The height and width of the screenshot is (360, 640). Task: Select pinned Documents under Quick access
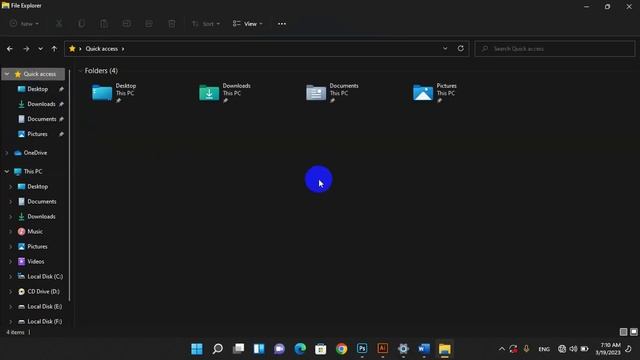point(42,119)
